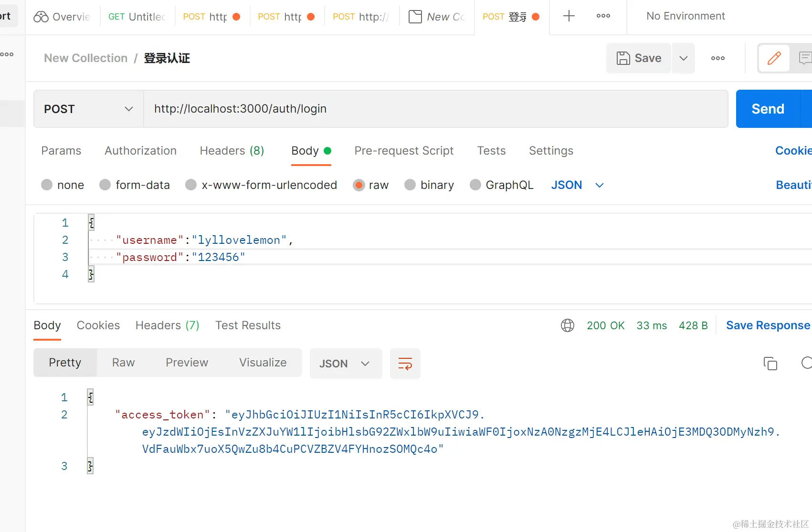Select the GraphQL body type

[x=475, y=185]
